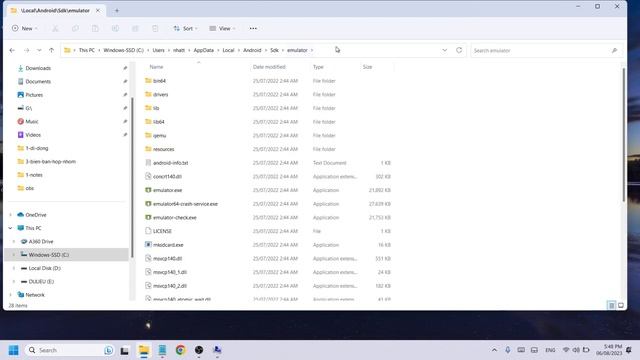The height and width of the screenshot is (360, 640).
Task: Click the Paste toolbar icon
Action: tap(95, 28)
